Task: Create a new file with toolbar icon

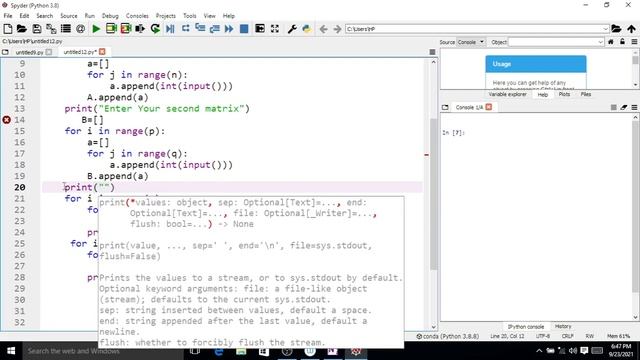Action: click(7, 29)
